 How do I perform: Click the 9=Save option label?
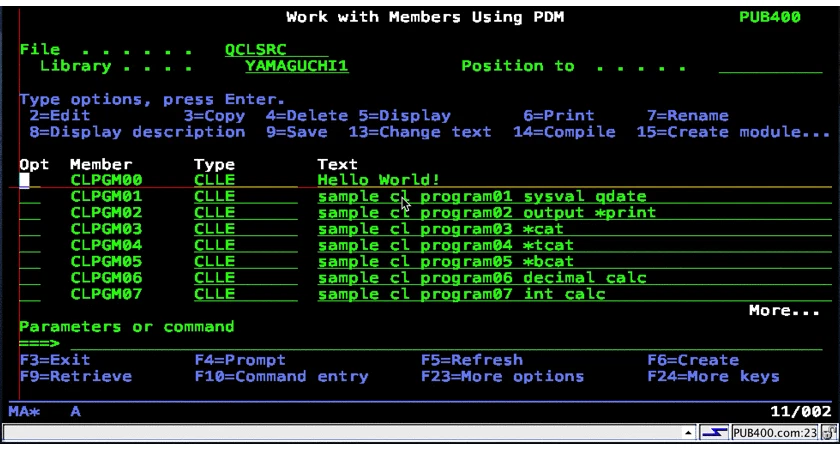297,132
